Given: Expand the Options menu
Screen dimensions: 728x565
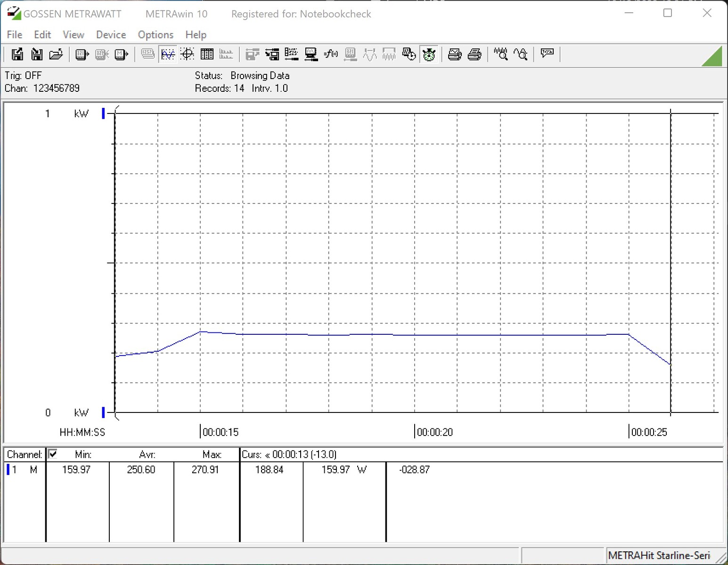Looking at the screenshot, I should (155, 35).
